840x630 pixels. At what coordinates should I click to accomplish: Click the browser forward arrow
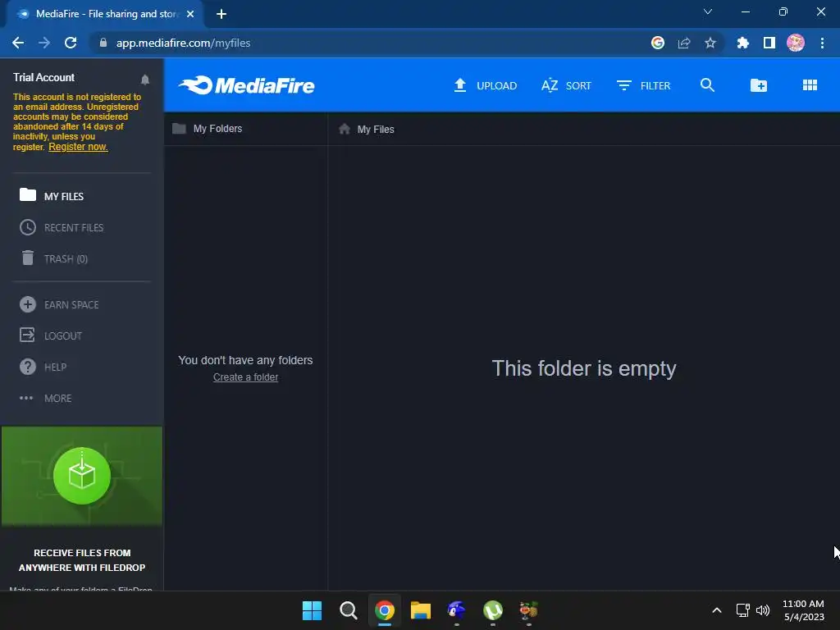(x=44, y=43)
